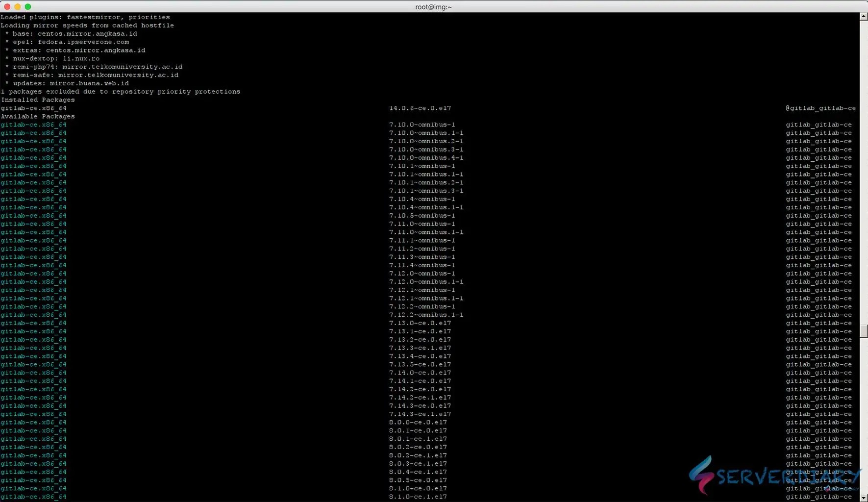
Task: Click the window title "root@img:~"
Action: pos(433,7)
